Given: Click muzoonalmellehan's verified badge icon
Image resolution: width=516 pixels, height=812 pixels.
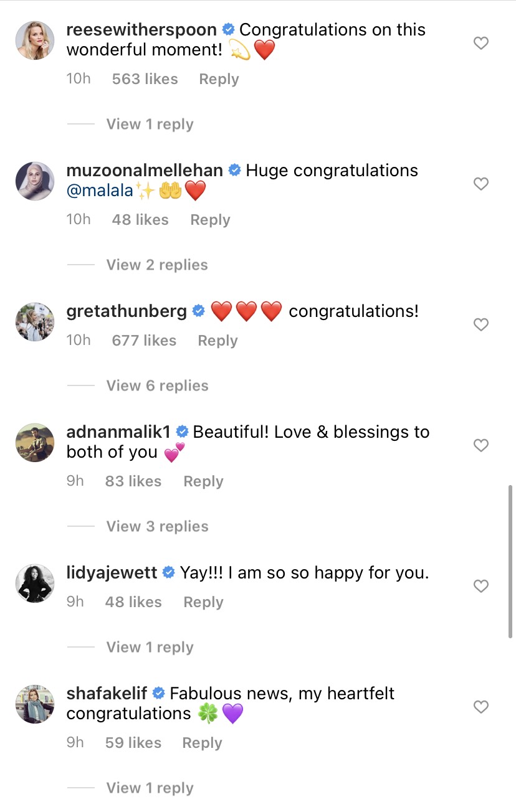Looking at the screenshot, I should point(234,169).
